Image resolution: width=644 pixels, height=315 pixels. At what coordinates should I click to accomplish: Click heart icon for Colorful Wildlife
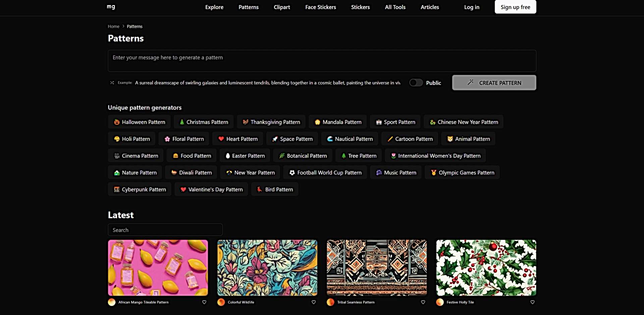point(314,302)
